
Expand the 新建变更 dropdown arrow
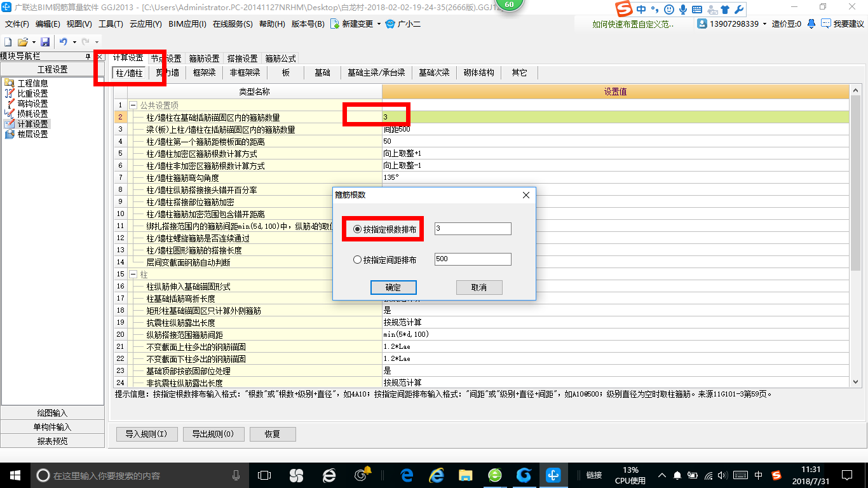(x=379, y=24)
